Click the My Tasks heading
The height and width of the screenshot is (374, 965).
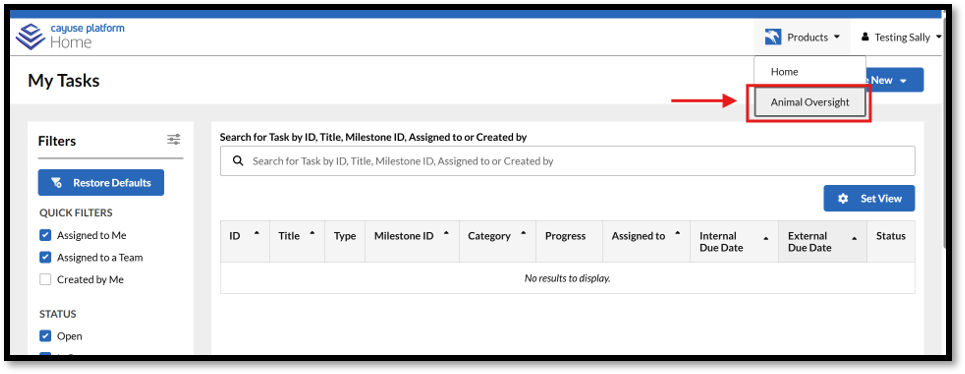(x=64, y=81)
